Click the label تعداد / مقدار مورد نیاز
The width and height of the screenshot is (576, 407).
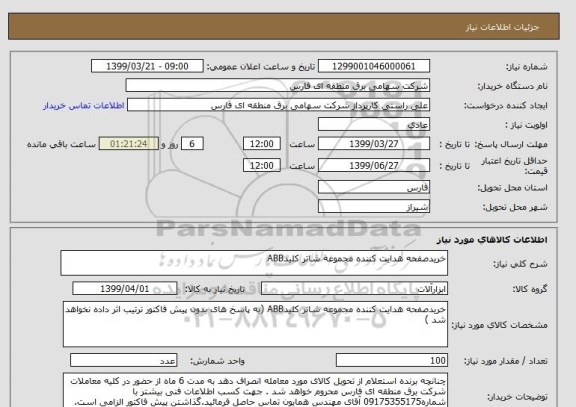pos(505,361)
